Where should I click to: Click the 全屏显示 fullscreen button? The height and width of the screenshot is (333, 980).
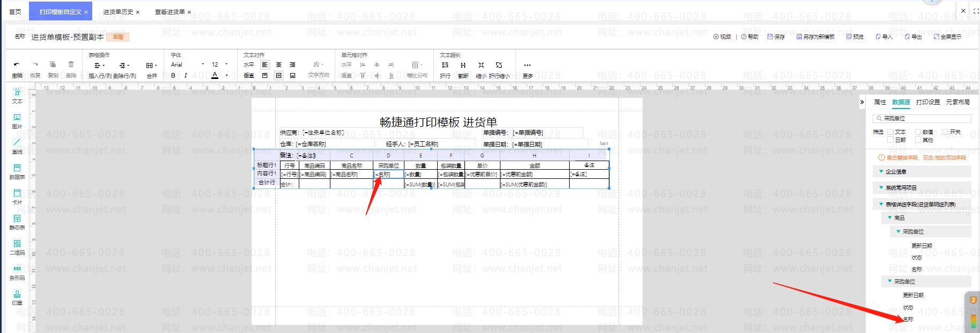(947, 37)
